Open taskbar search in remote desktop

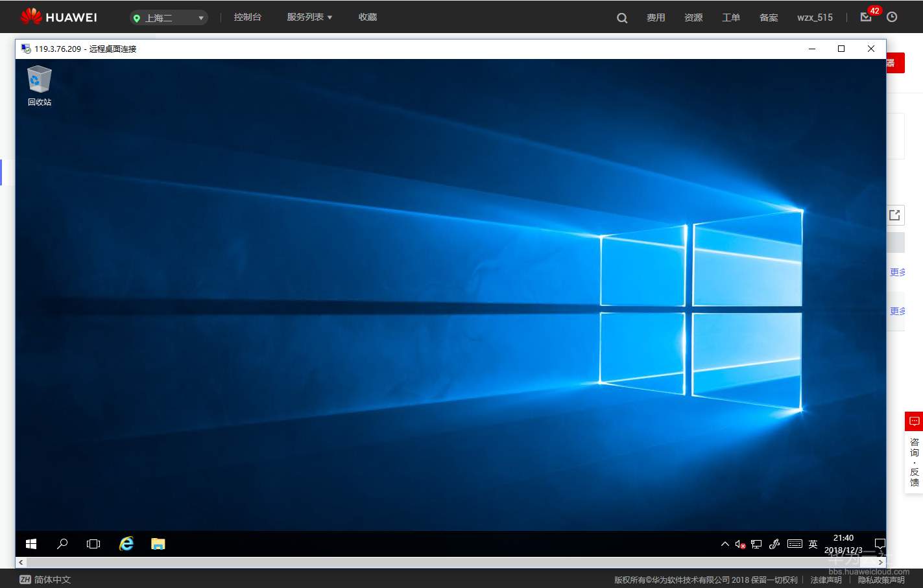[62, 544]
